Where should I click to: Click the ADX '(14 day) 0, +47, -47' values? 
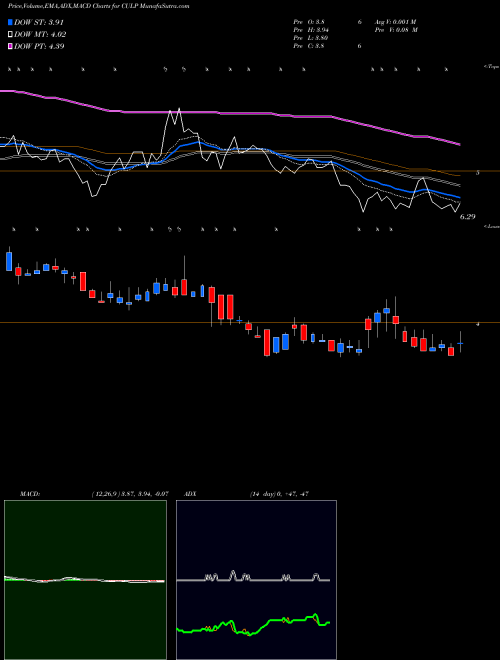click(279, 494)
